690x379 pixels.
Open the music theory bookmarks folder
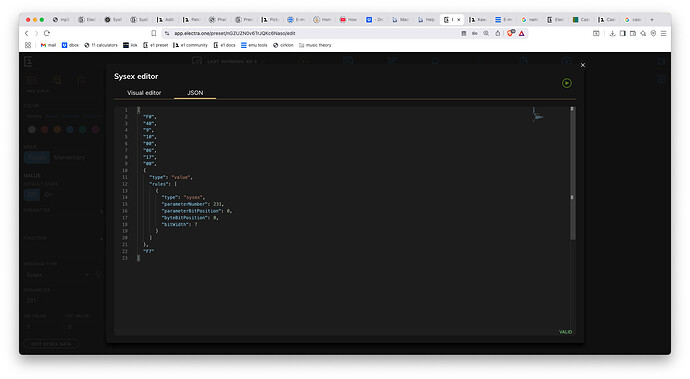(315, 45)
